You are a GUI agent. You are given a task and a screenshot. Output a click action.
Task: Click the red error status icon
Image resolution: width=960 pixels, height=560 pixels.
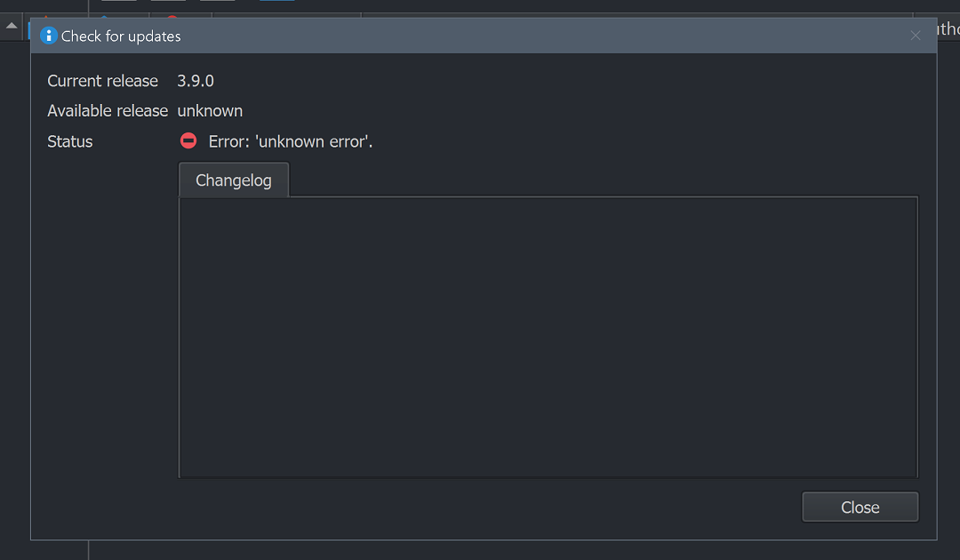point(188,141)
